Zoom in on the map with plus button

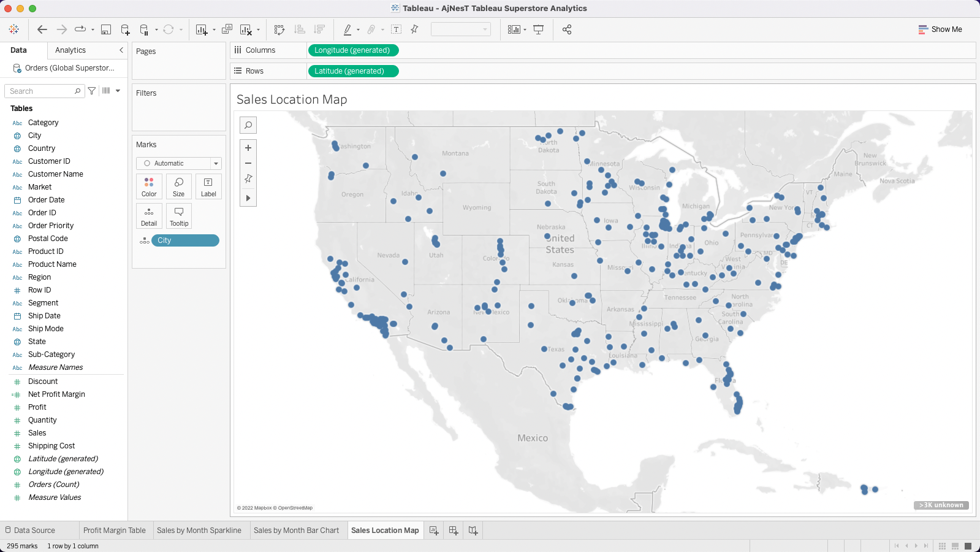(x=248, y=148)
